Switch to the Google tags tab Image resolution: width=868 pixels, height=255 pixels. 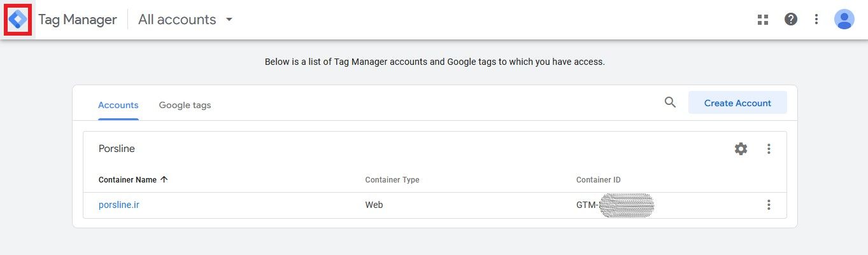(185, 105)
